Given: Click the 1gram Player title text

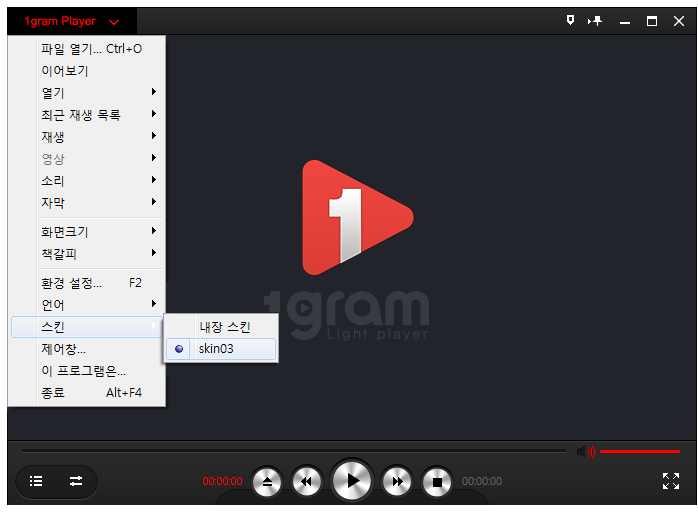Looking at the screenshot, I should point(60,21).
